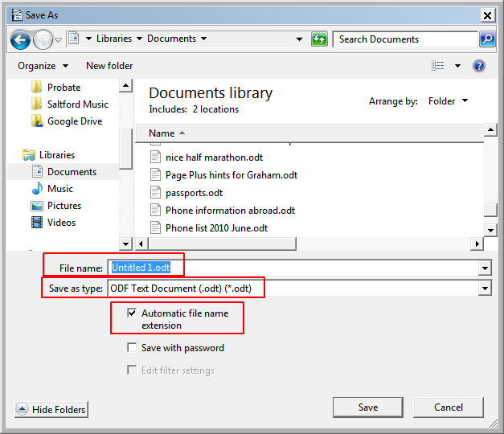Click the search magnifier icon
The image size is (504, 434).
(x=487, y=39)
